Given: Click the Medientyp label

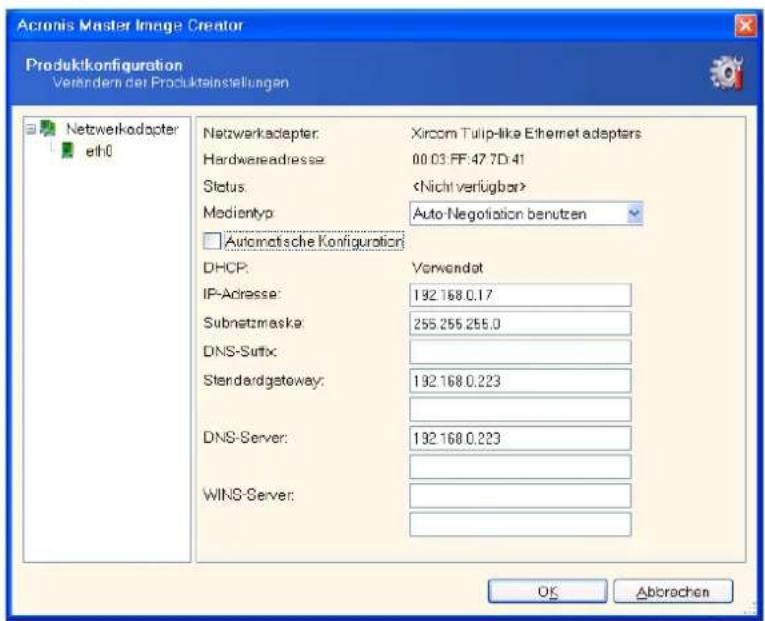Looking at the screenshot, I should pos(239,213).
